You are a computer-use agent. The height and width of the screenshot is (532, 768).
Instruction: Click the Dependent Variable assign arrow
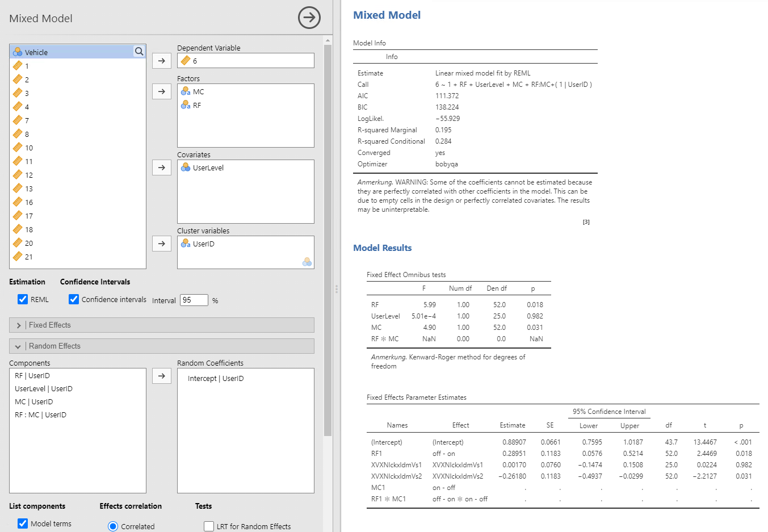[162, 61]
